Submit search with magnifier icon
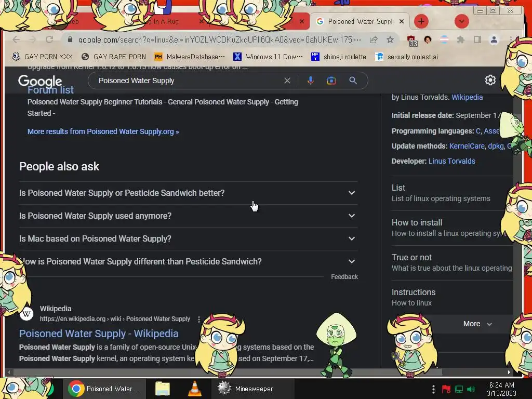532x399 pixels. 353,81
